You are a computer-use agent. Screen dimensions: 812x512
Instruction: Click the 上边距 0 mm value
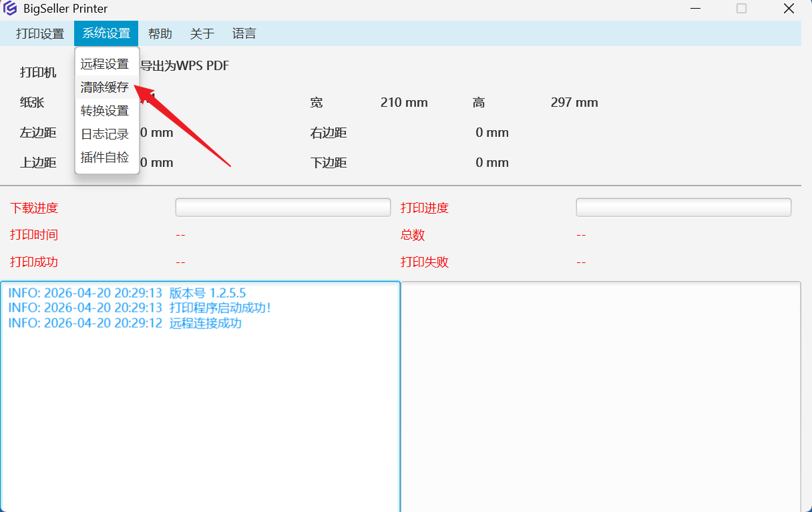pyautogui.click(x=156, y=163)
